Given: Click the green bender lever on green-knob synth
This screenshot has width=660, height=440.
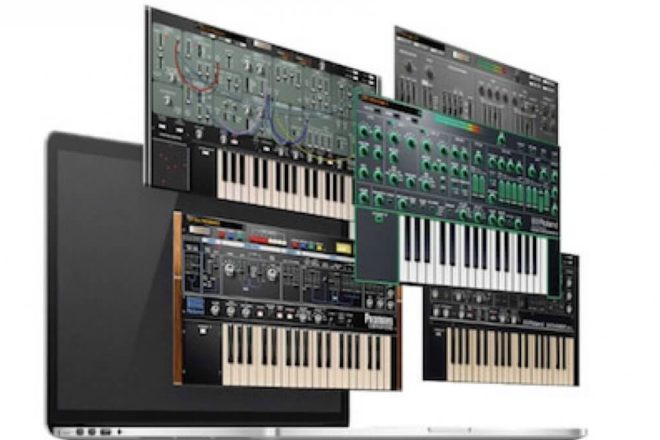Looking at the screenshot, I should click(380, 217).
